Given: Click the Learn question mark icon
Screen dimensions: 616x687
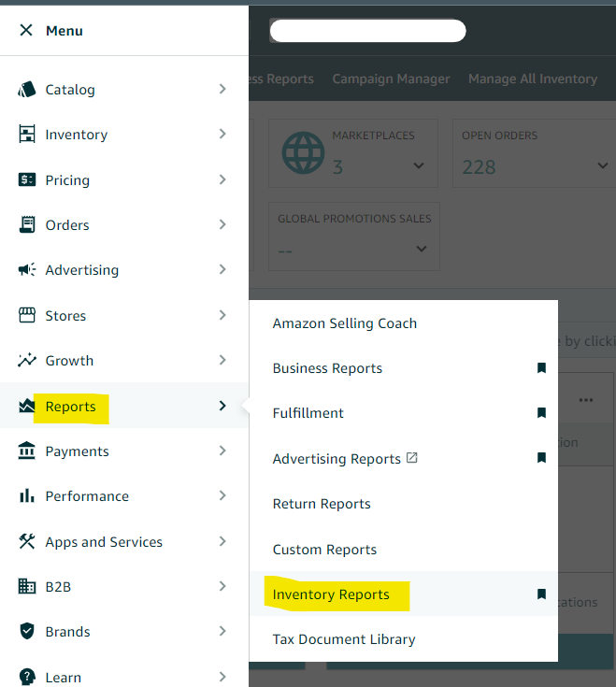Looking at the screenshot, I should coord(27,677).
